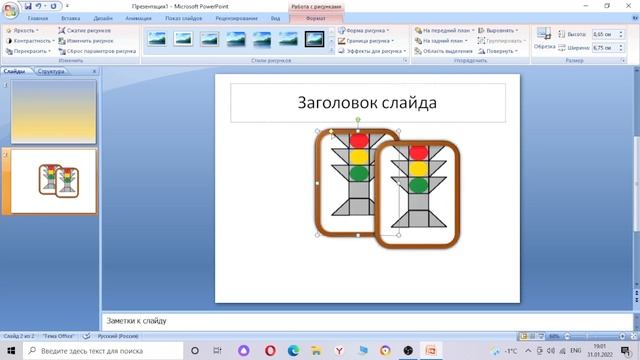
Task: Select slide 1 thumbnail with gradient background
Action: point(53,111)
